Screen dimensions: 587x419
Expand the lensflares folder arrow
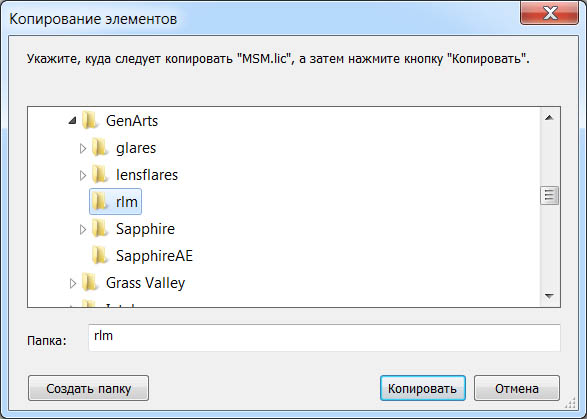tap(83, 175)
